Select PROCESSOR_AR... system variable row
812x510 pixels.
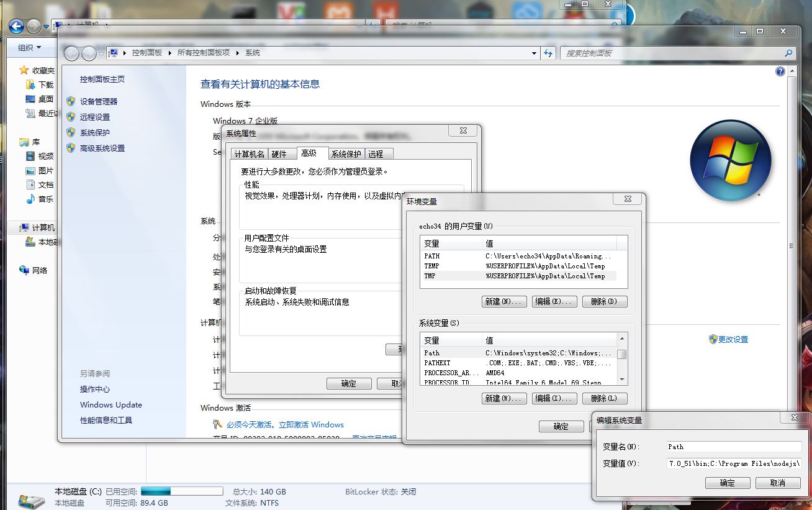518,373
